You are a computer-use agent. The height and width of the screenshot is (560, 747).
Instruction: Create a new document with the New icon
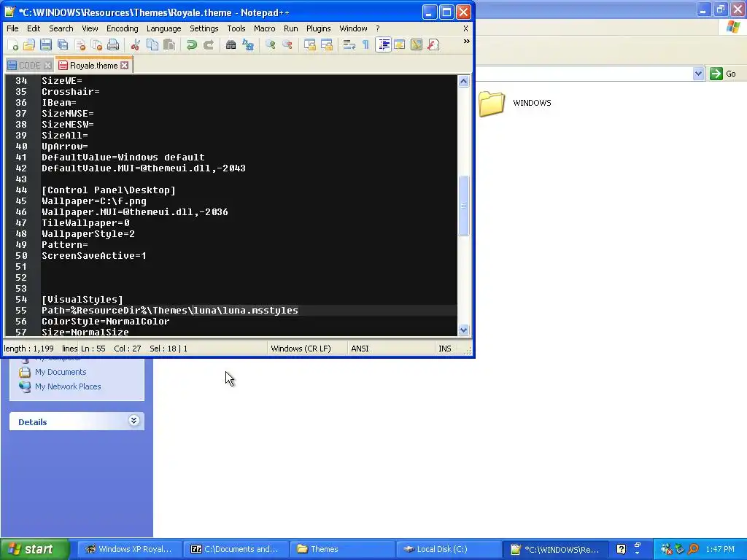coord(13,44)
